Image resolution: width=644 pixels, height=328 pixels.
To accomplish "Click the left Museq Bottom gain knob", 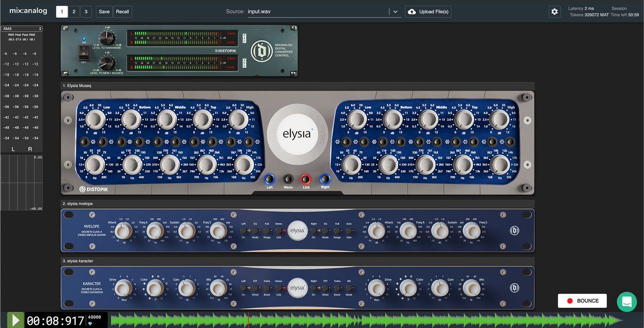I will pos(131,119).
